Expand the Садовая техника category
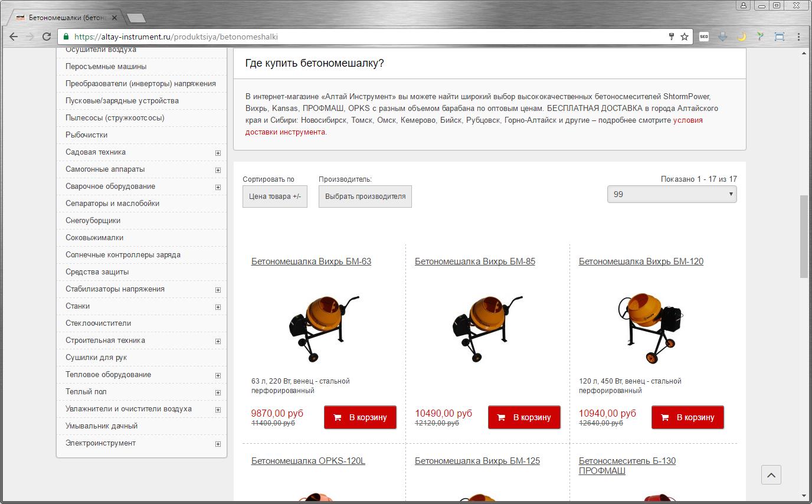The height and width of the screenshot is (504, 812). [218, 153]
